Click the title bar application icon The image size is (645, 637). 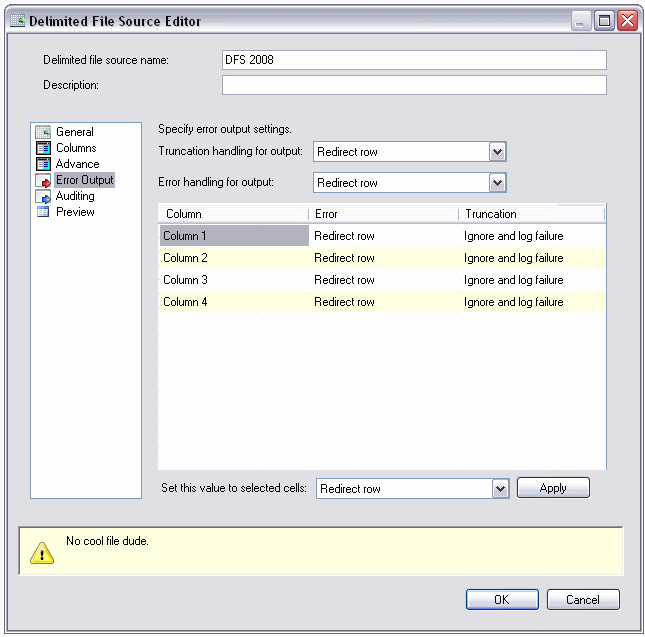pyautogui.click(x=17, y=20)
